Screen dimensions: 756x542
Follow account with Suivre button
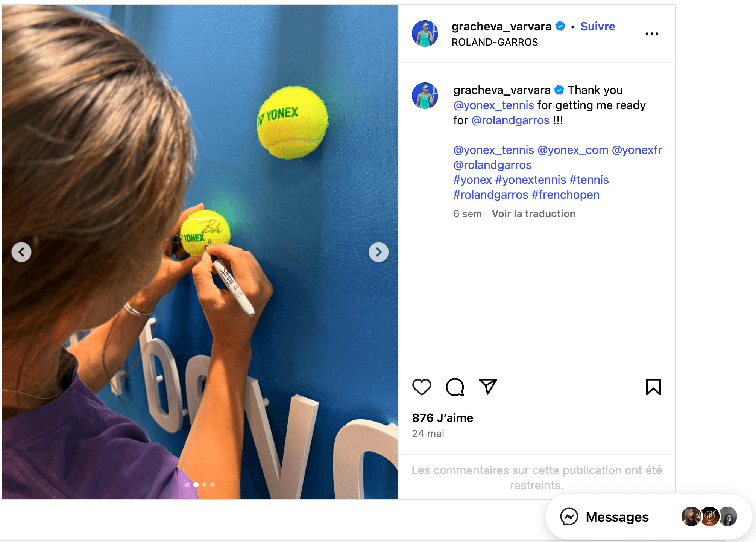coord(598,26)
